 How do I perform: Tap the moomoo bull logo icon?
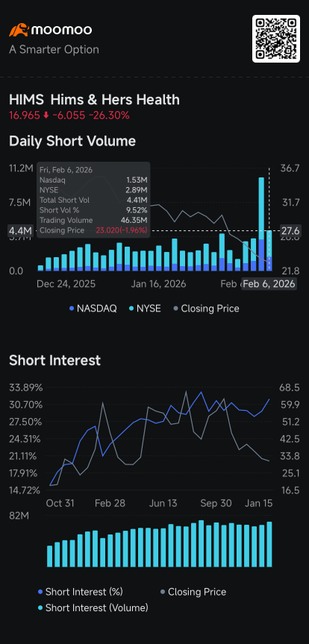click(x=19, y=30)
